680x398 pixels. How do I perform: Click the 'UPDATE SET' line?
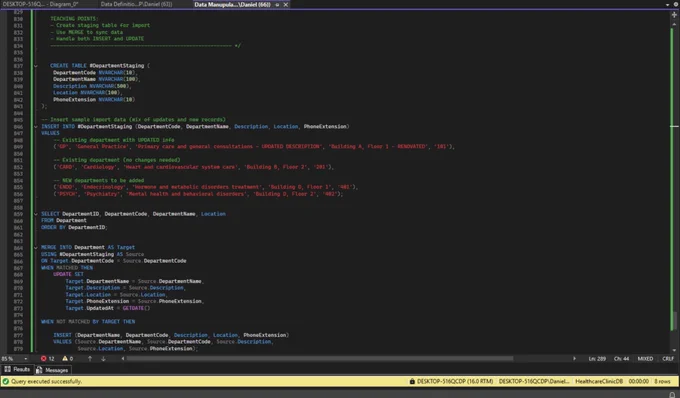(69, 274)
